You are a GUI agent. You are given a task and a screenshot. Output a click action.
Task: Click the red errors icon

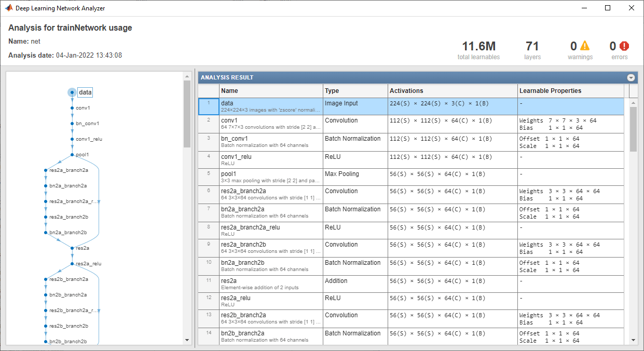[x=624, y=46]
